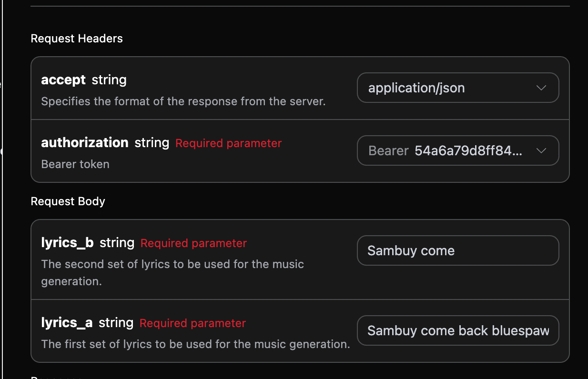Click the token value 54a6a79d8ff84...

pos(468,151)
